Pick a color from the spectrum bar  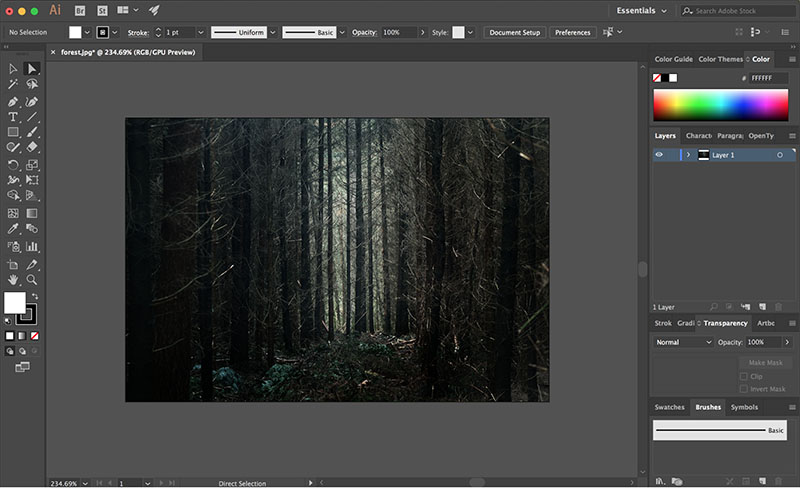click(x=720, y=105)
